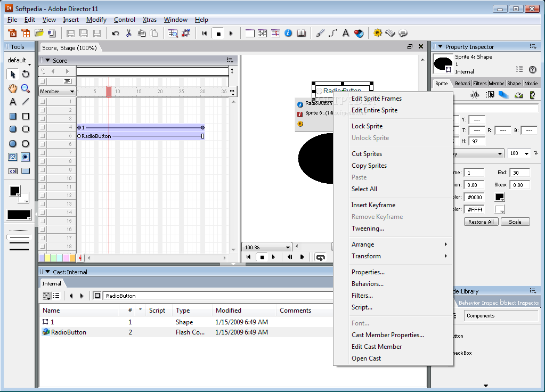Viewport: 545px width, 392px height.
Task: Select RadioButton row in Cast list
Action: 186,332
